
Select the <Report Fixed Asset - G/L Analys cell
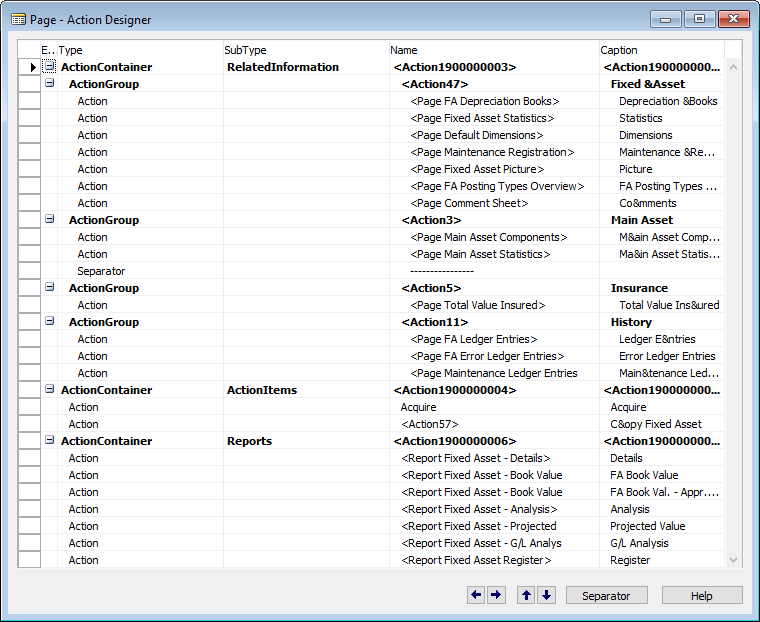(x=494, y=542)
